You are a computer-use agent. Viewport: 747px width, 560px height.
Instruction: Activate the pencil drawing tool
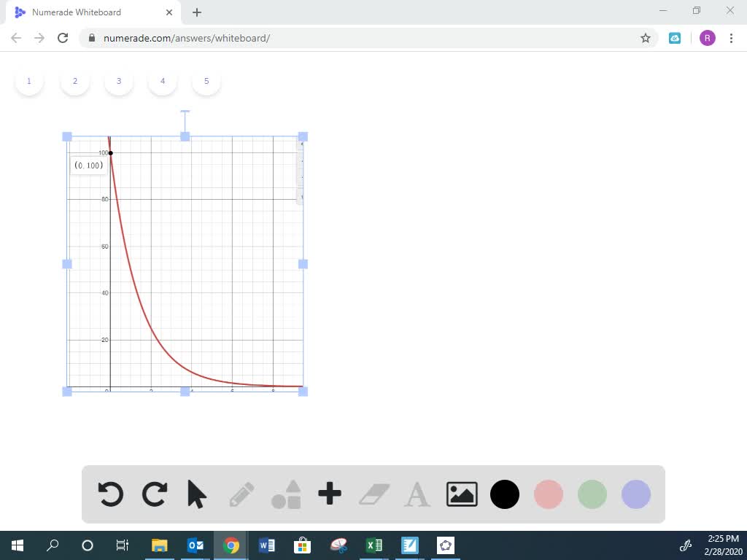click(241, 494)
